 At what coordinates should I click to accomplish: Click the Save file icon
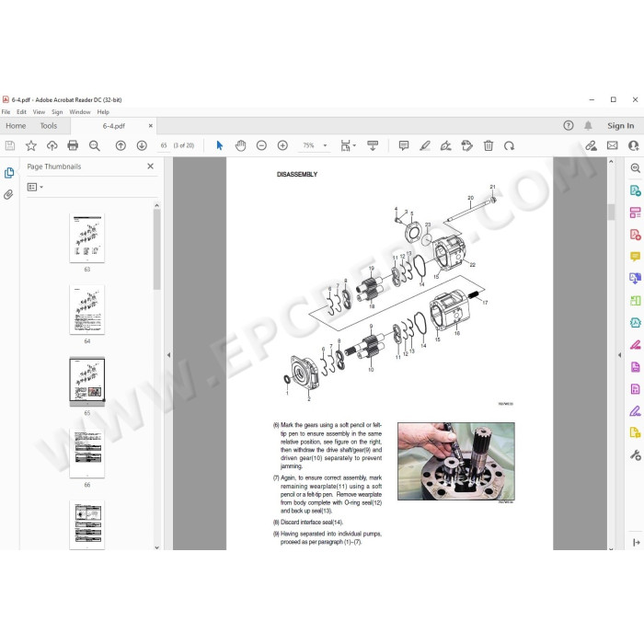coord(10,145)
